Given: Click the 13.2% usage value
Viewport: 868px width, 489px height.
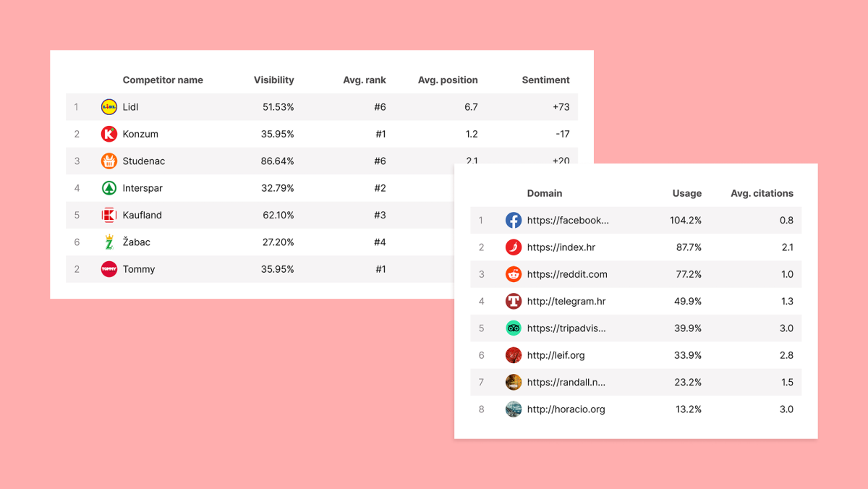Looking at the screenshot, I should click(689, 409).
